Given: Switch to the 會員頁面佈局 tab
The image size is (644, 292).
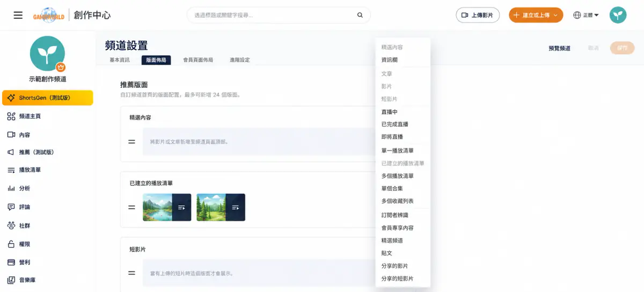Looking at the screenshot, I should (x=198, y=60).
